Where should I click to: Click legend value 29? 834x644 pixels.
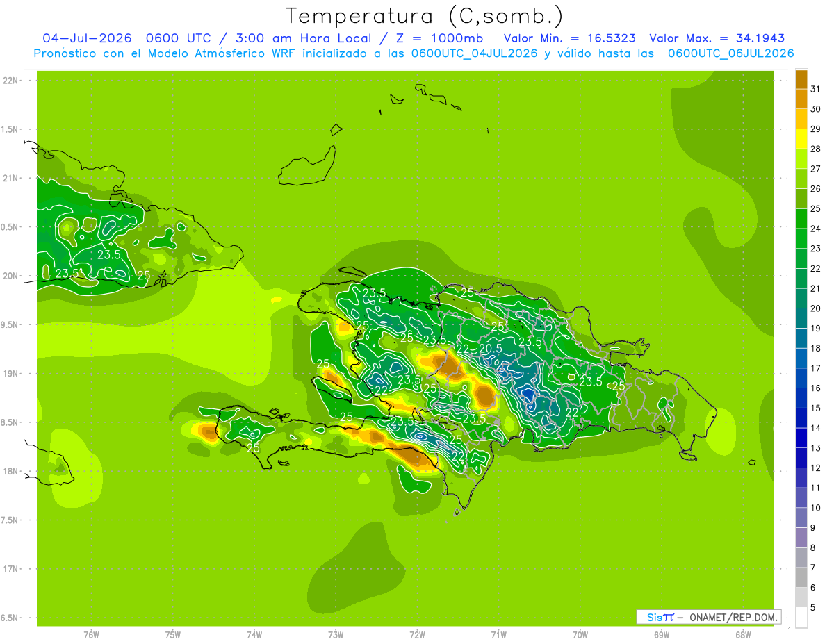click(815, 129)
